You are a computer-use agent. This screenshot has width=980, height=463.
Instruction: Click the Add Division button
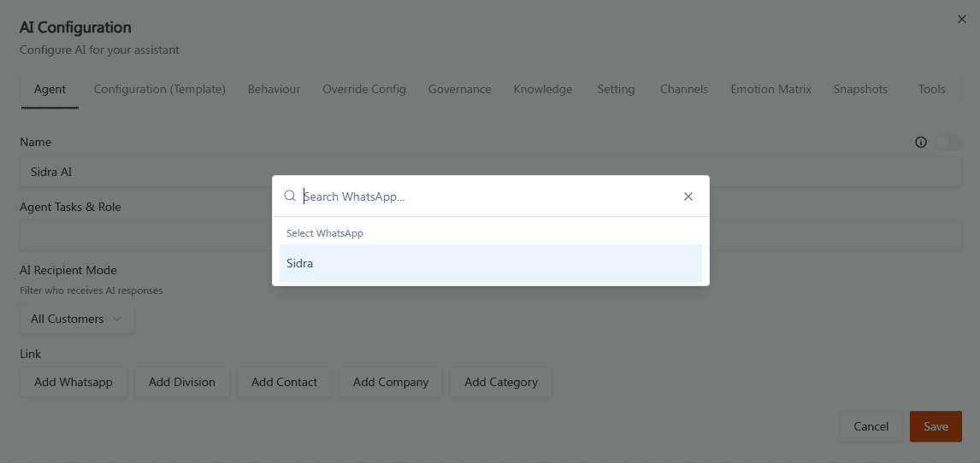pos(182,382)
